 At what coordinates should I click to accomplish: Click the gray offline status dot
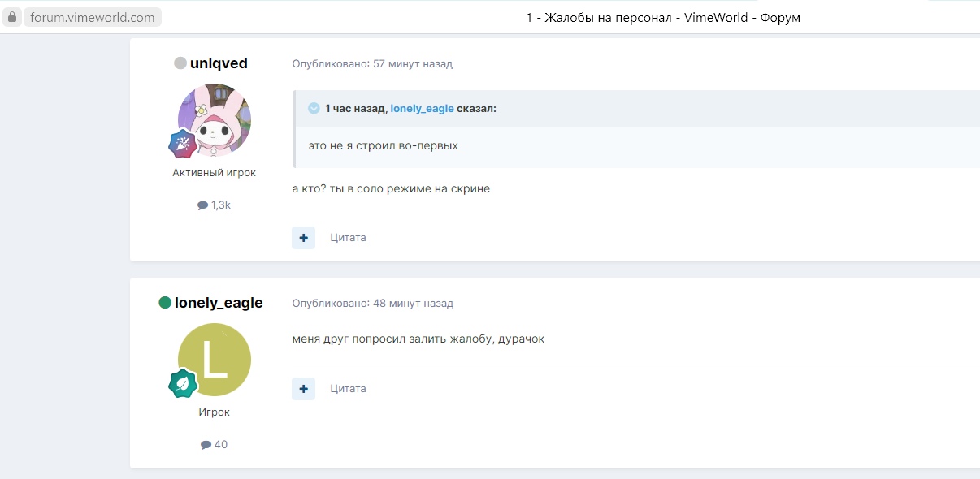point(180,63)
